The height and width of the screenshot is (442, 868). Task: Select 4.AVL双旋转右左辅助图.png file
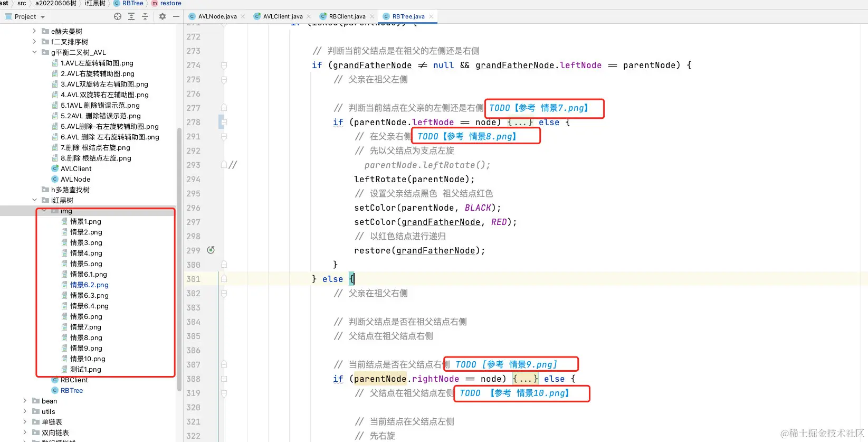104,95
